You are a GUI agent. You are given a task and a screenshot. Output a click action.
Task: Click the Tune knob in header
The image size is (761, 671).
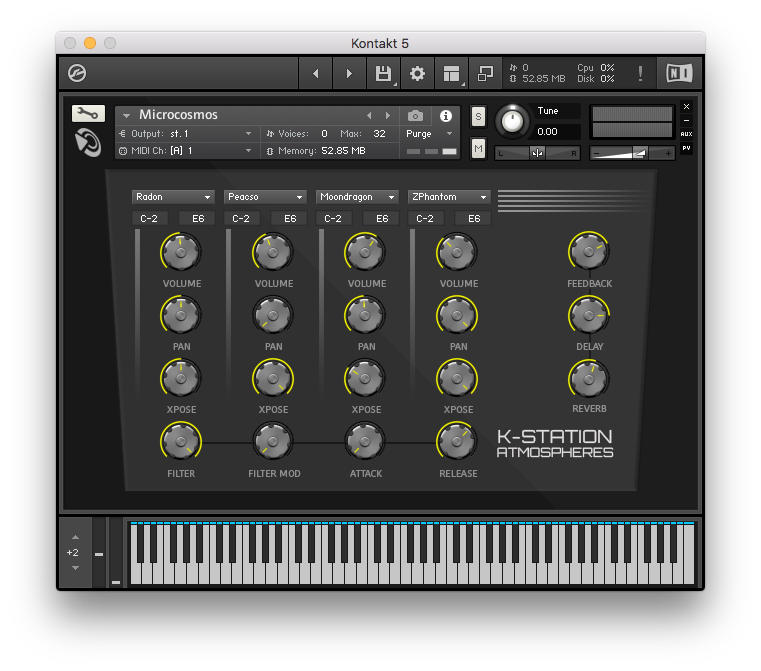[512, 121]
